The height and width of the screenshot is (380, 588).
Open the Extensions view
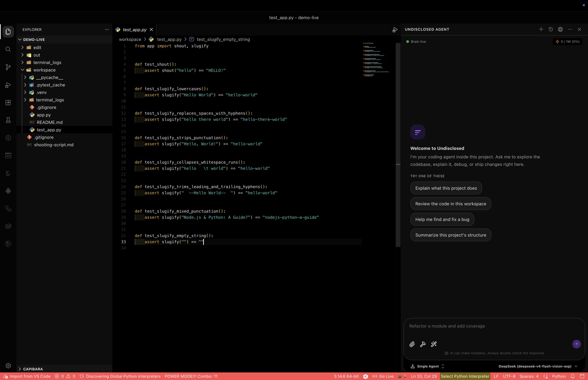click(8, 102)
